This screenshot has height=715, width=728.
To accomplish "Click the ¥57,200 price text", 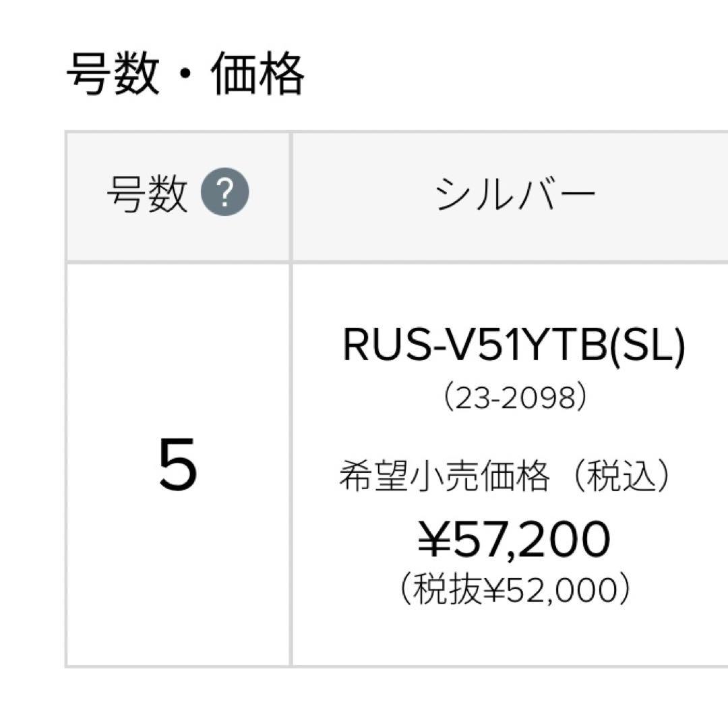I will 514,538.
